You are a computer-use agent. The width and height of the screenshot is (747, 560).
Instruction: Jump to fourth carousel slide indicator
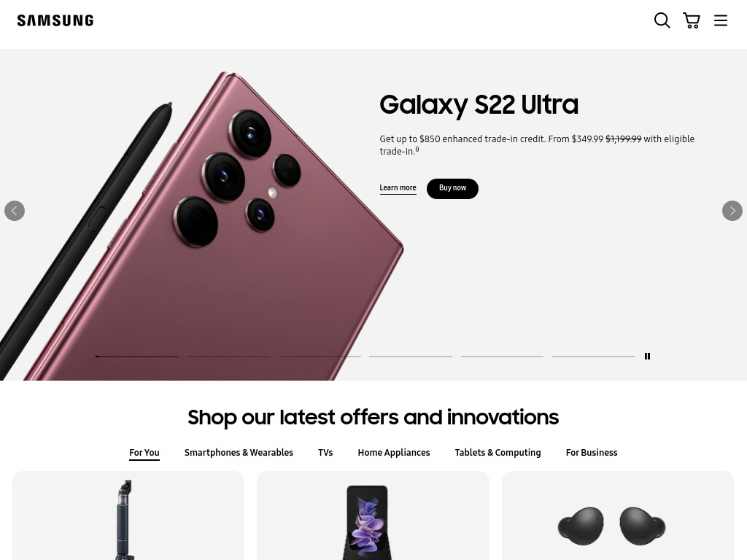(x=411, y=356)
